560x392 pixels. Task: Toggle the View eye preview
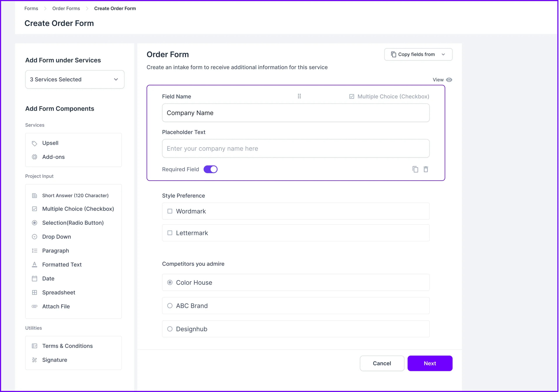coord(449,80)
